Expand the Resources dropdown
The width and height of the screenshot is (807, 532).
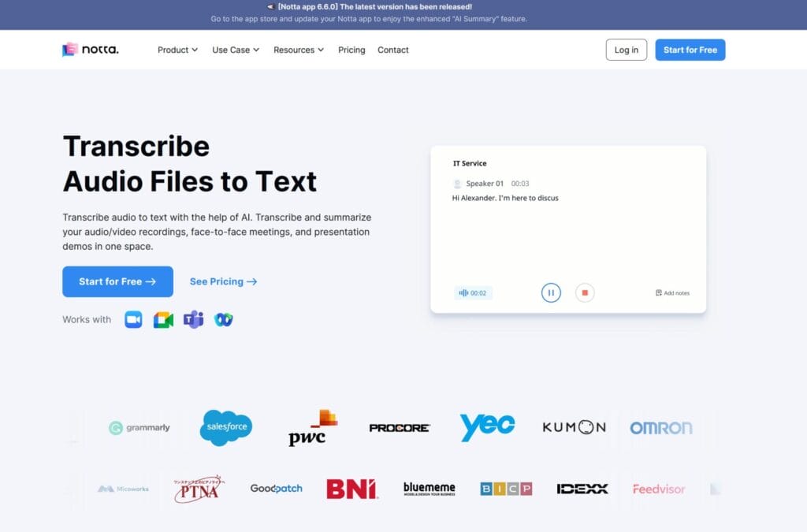click(x=298, y=50)
